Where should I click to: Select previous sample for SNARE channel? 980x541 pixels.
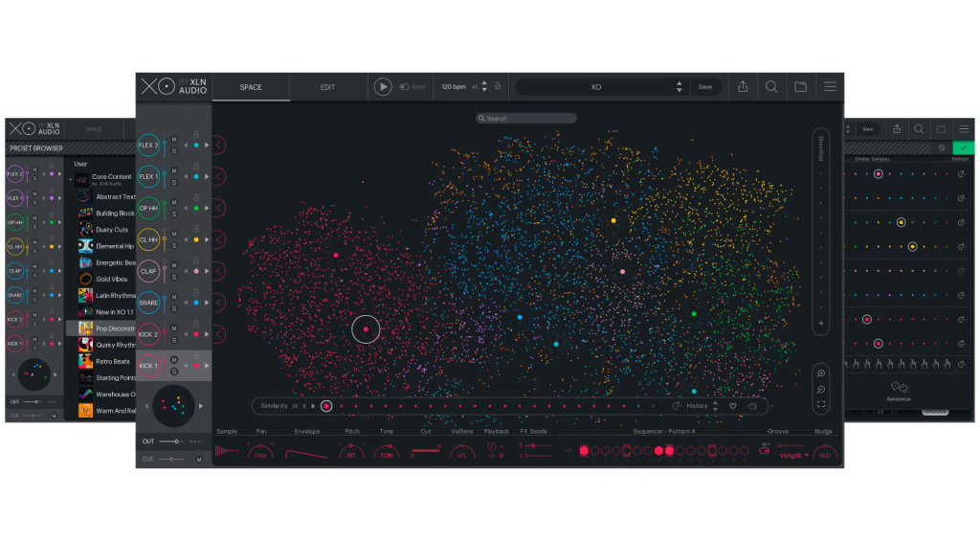(x=186, y=303)
